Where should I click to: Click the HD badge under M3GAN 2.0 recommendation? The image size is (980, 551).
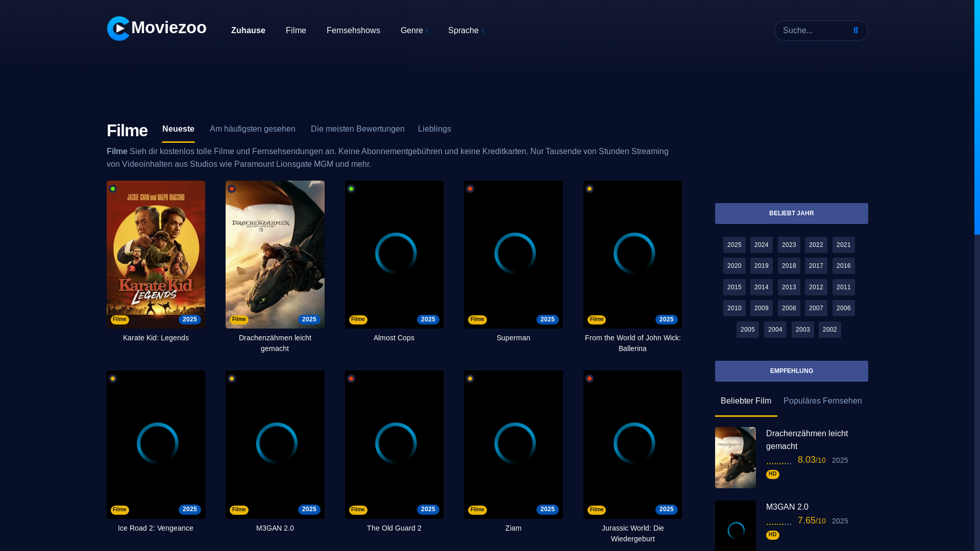[772, 535]
